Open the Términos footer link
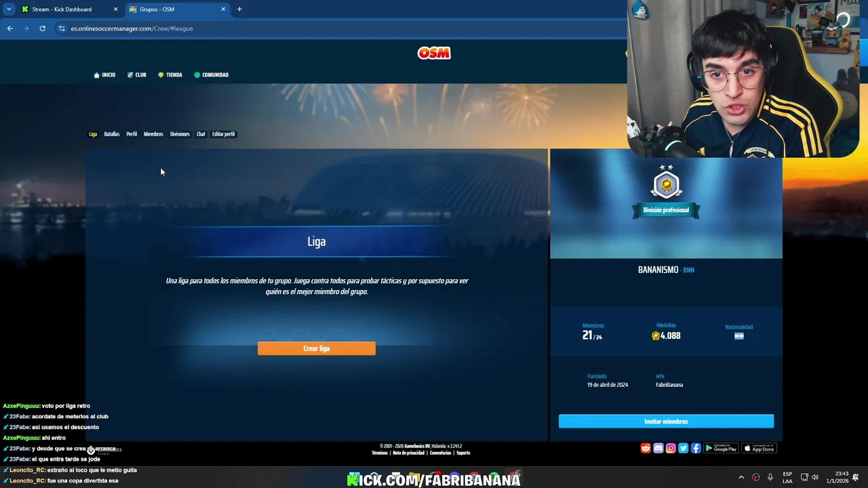 [x=380, y=453]
